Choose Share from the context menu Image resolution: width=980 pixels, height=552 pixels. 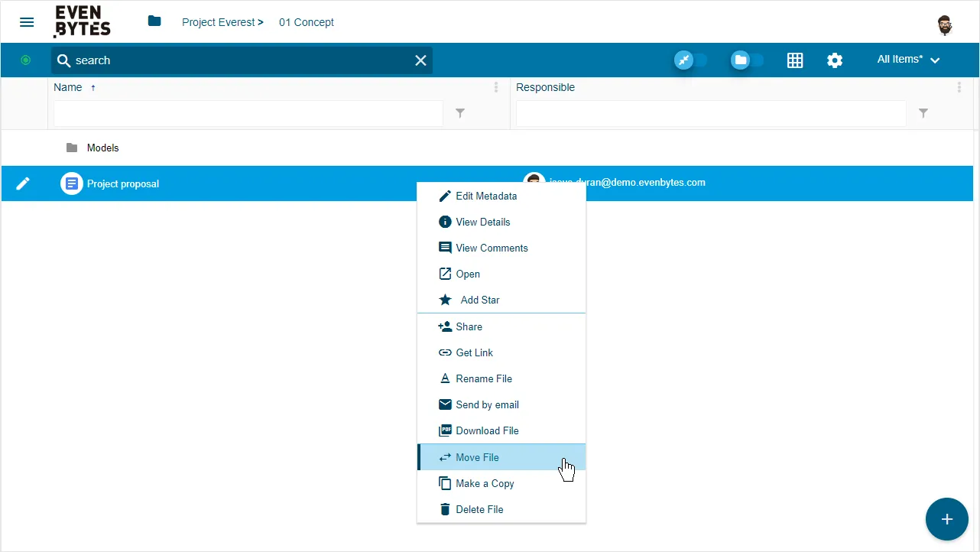[x=501, y=326]
